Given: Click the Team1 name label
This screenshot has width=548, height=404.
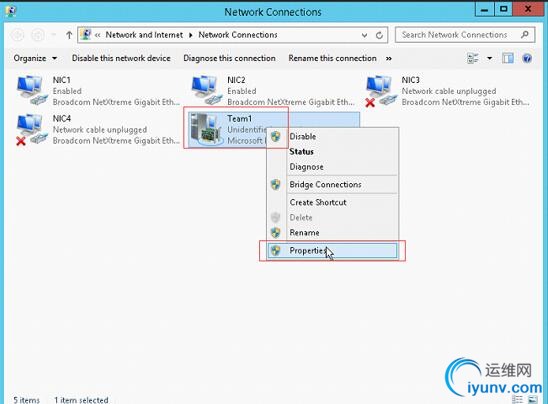Looking at the screenshot, I should click(x=239, y=118).
